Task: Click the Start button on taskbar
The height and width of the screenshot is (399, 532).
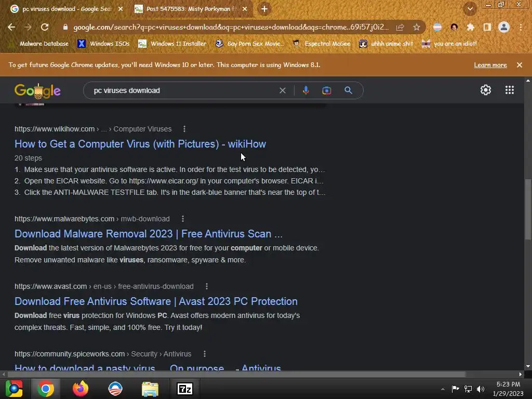Action: (14, 389)
